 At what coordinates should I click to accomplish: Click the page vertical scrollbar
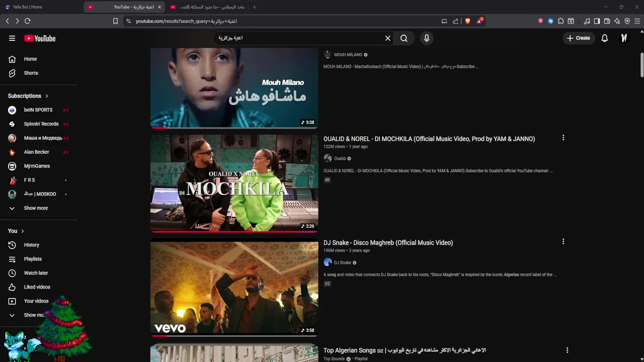[x=641, y=65]
